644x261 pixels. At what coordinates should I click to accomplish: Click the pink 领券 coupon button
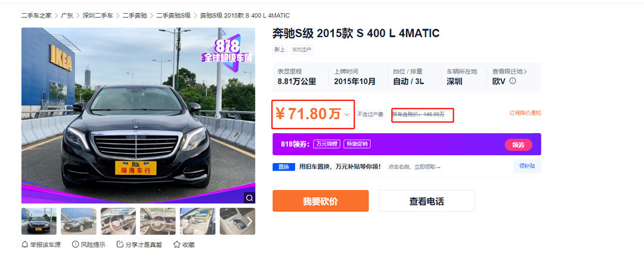pyautogui.click(x=518, y=145)
